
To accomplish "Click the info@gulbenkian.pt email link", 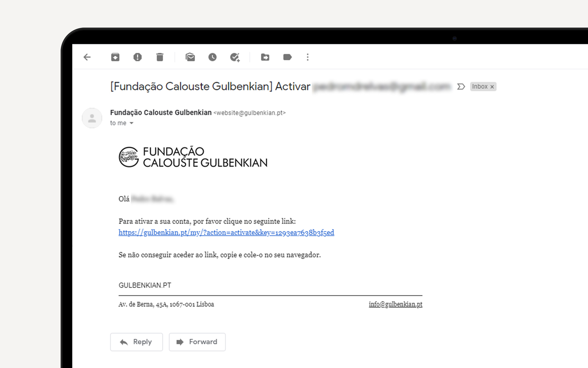I will [395, 304].
